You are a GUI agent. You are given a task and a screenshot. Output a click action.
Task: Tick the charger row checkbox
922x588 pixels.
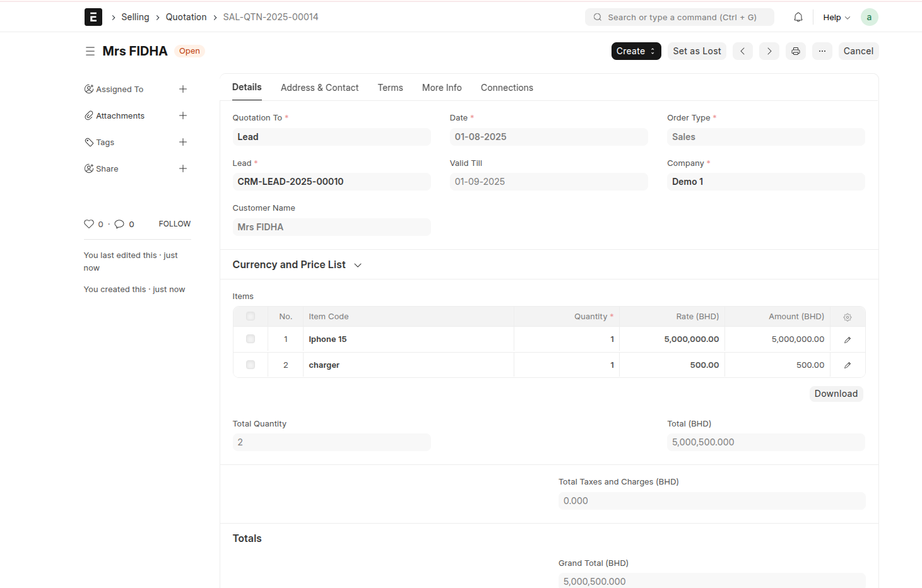[251, 365]
